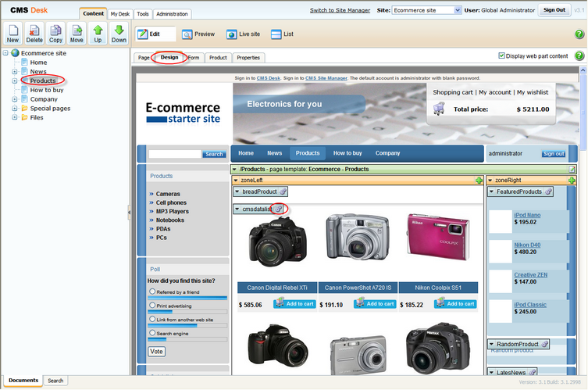Expand the Special pages folder
588x390 pixels.
click(x=15, y=108)
